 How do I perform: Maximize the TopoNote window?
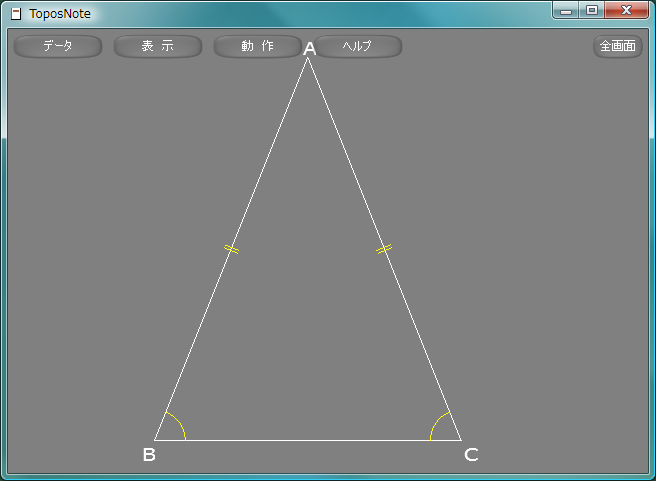pos(592,10)
